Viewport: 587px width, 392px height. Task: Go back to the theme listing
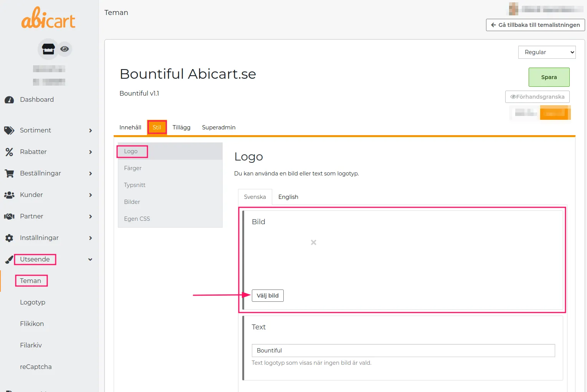tap(536, 25)
